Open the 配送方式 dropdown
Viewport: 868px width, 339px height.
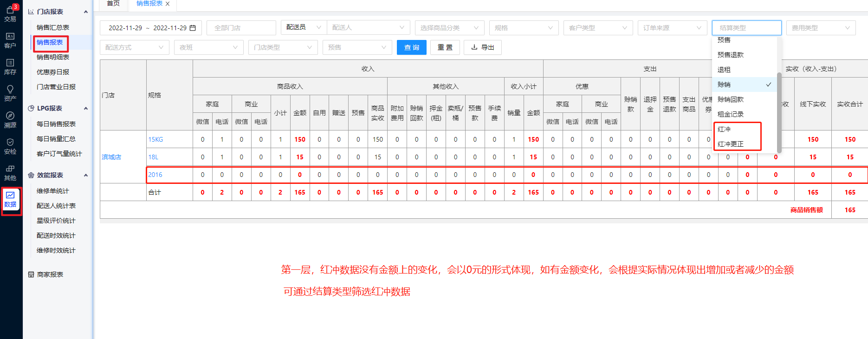[x=134, y=47]
